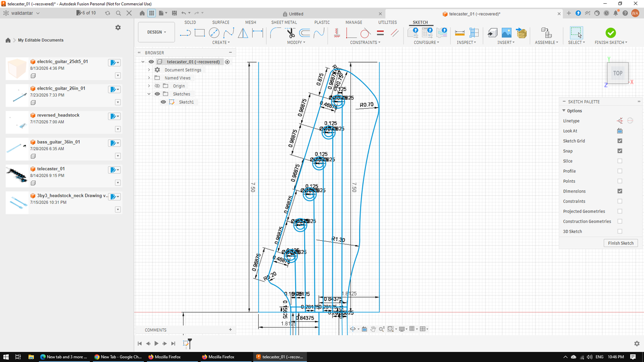The height and width of the screenshot is (362, 644).
Task: Select the Offset tool in Modify
Action: click(306, 33)
